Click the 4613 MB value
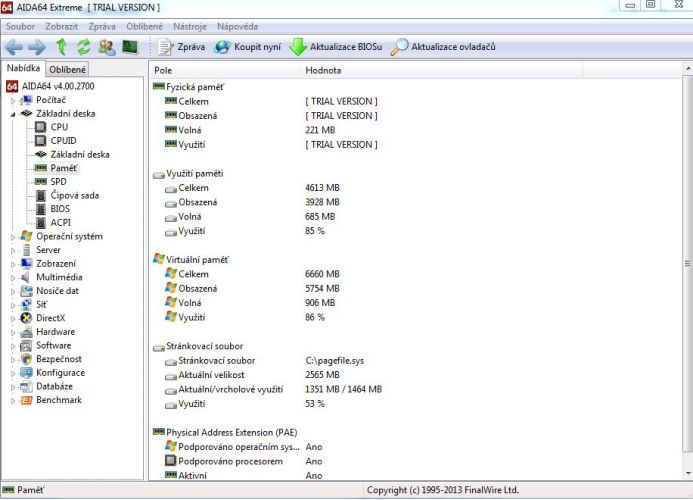Screen dimensions: 693x500 coord(322,188)
